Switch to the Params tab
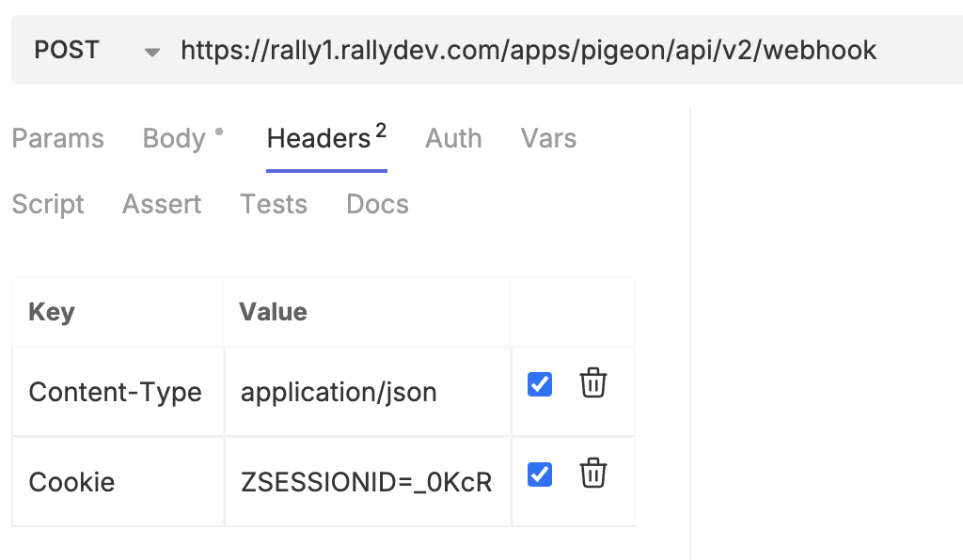Viewport: 963px width, 560px height. tap(57, 138)
